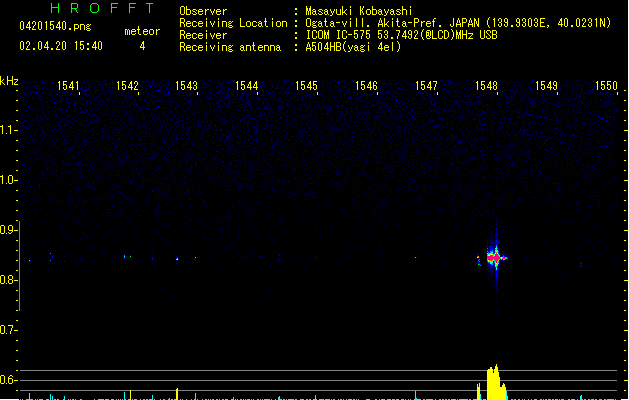The image size is (629, 400).
Task: Click the 1545 time axis marker
Action: click(306, 86)
